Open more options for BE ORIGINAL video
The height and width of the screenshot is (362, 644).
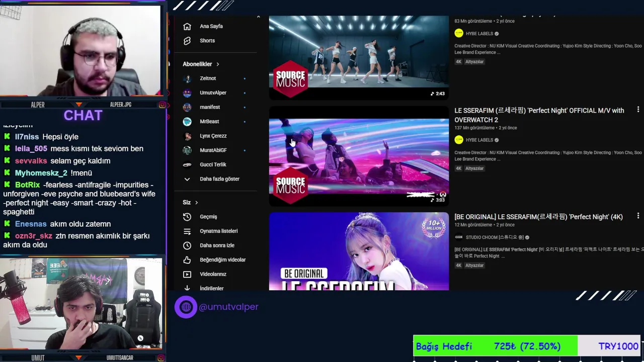coord(638,216)
